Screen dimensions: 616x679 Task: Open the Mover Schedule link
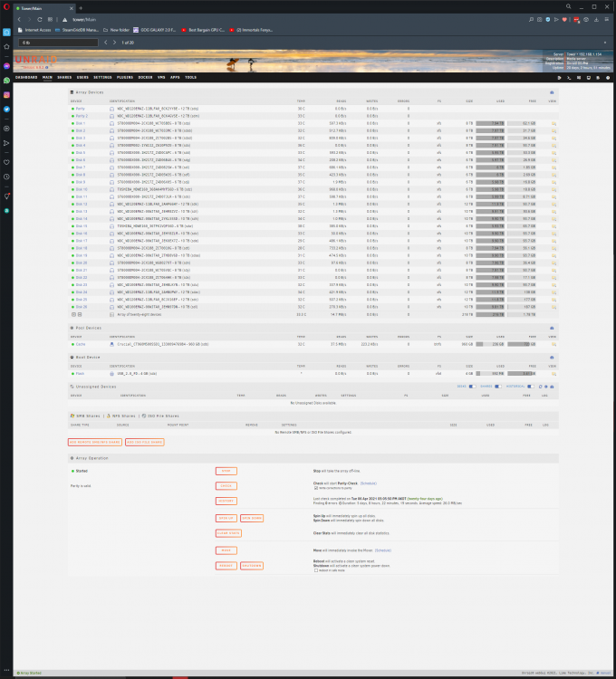[x=383, y=550]
